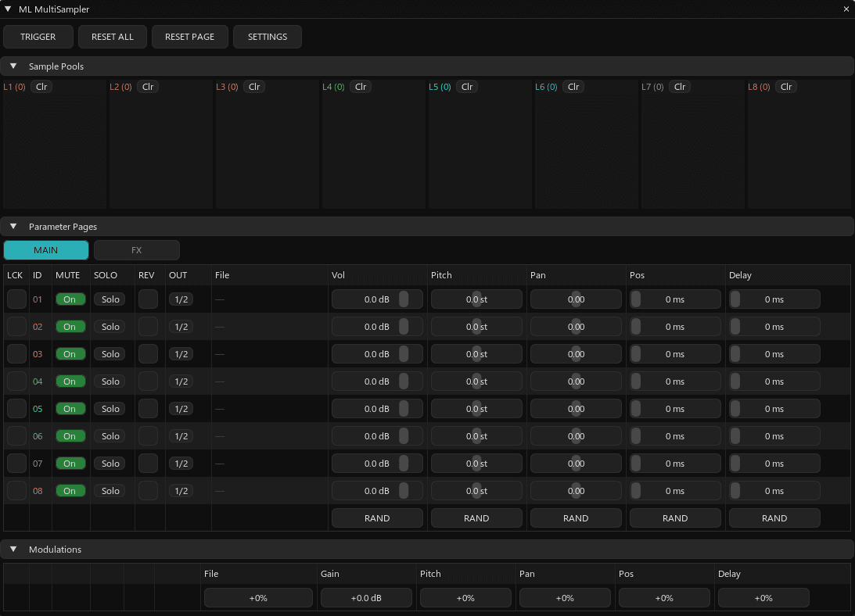Mute layer 07 via On toggle
This screenshot has width=855, height=616.
pyautogui.click(x=70, y=464)
